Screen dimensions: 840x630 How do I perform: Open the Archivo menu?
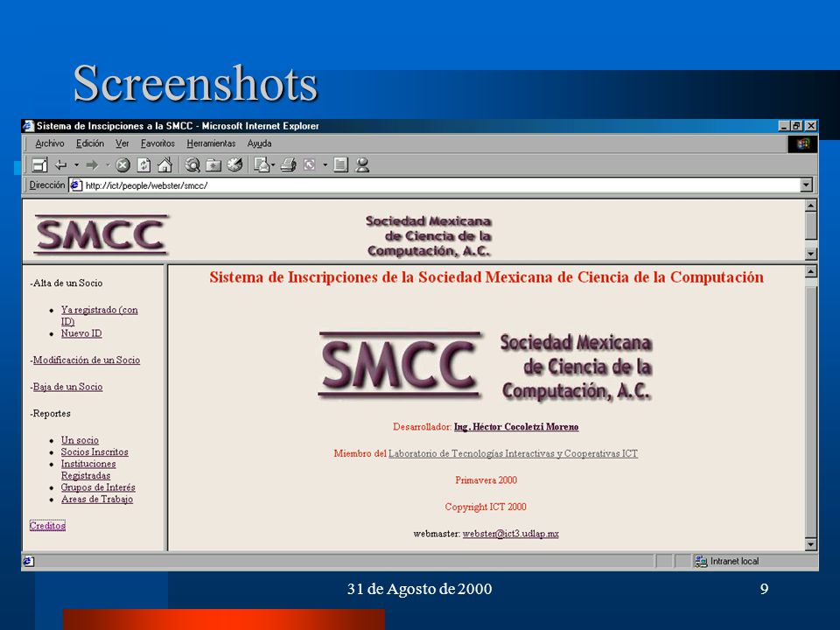[50, 143]
